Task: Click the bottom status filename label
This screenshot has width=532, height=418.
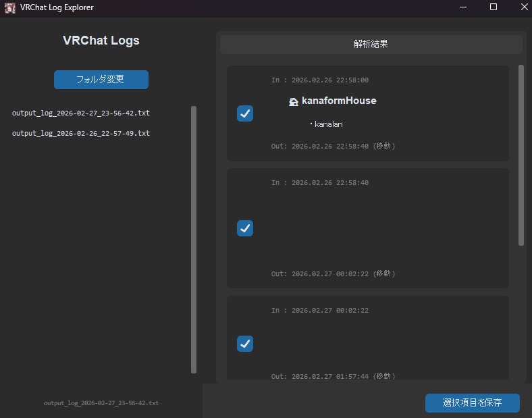Action: click(x=101, y=403)
